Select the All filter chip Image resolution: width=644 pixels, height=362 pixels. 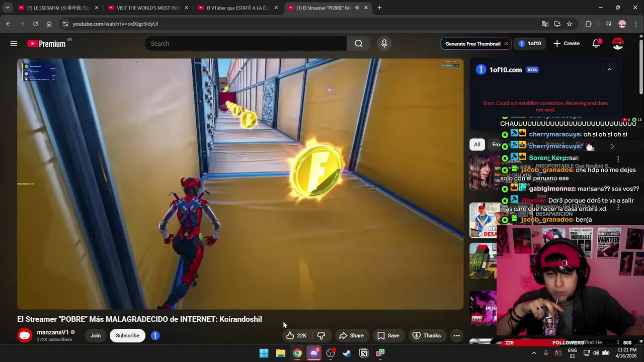pyautogui.click(x=477, y=145)
